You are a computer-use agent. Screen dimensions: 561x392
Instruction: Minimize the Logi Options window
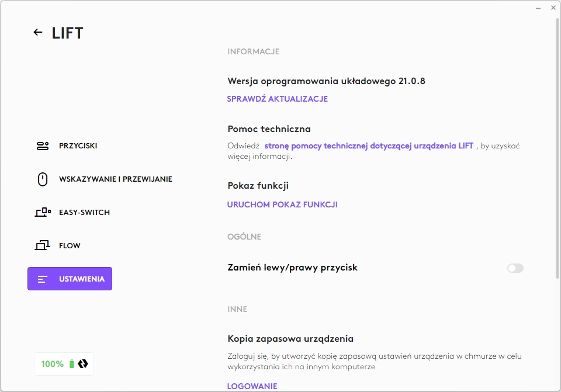(538, 8)
